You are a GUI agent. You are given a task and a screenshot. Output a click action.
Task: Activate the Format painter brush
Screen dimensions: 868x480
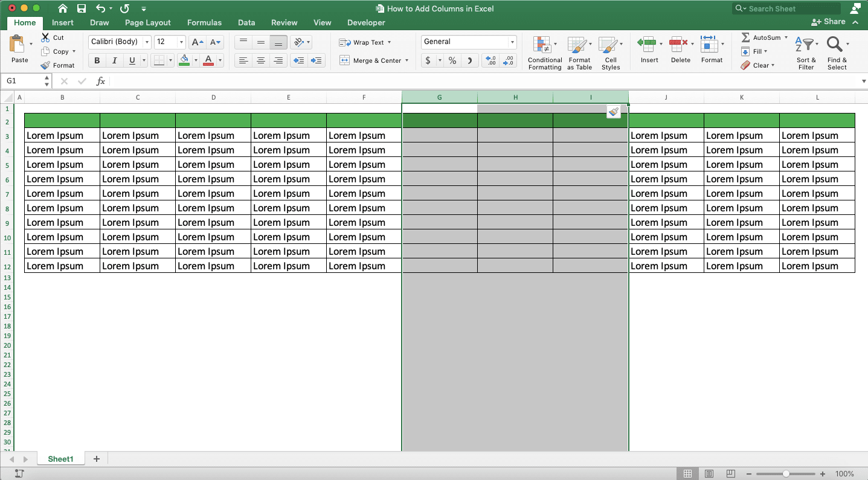coord(45,65)
